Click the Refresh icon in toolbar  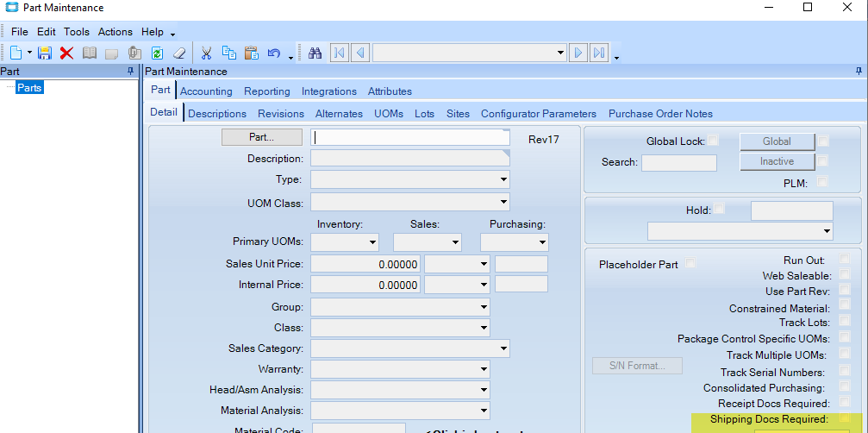point(157,53)
